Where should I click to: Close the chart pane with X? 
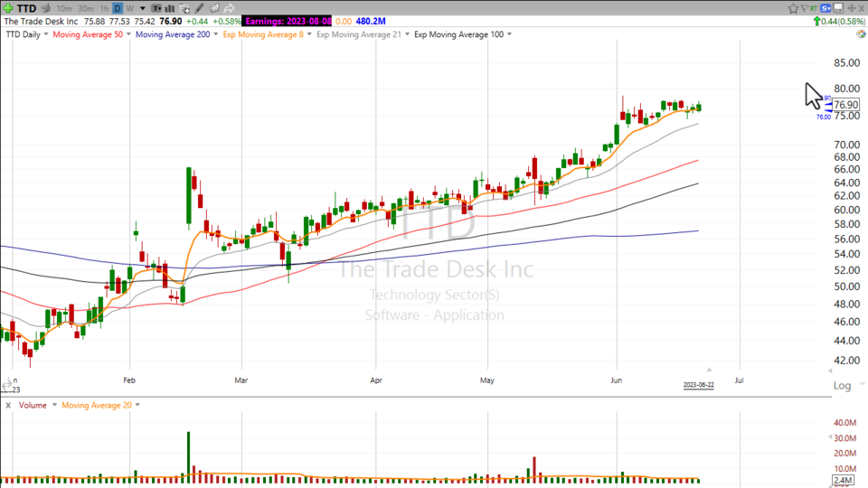(x=862, y=8)
